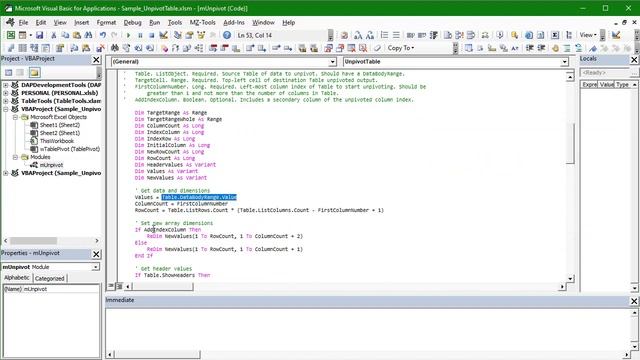Click the highlighted Table.DataBodyRange.Value text
This screenshot has height=360, width=640.
click(x=199, y=197)
